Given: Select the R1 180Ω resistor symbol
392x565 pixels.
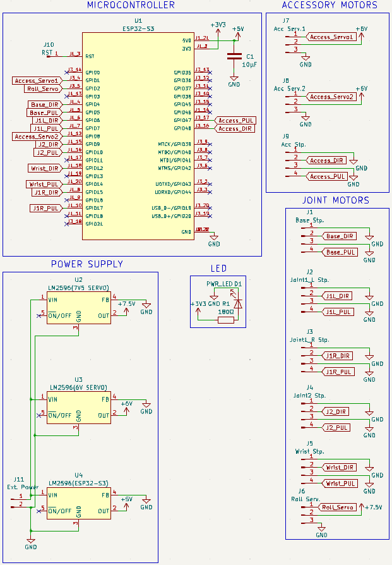Looking at the screenshot, I should click(x=226, y=320).
